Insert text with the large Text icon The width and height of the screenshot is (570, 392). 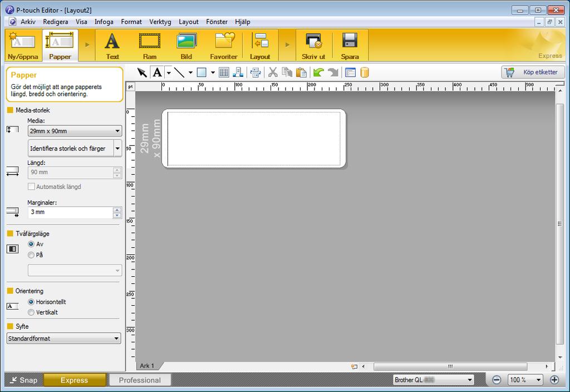pos(112,46)
